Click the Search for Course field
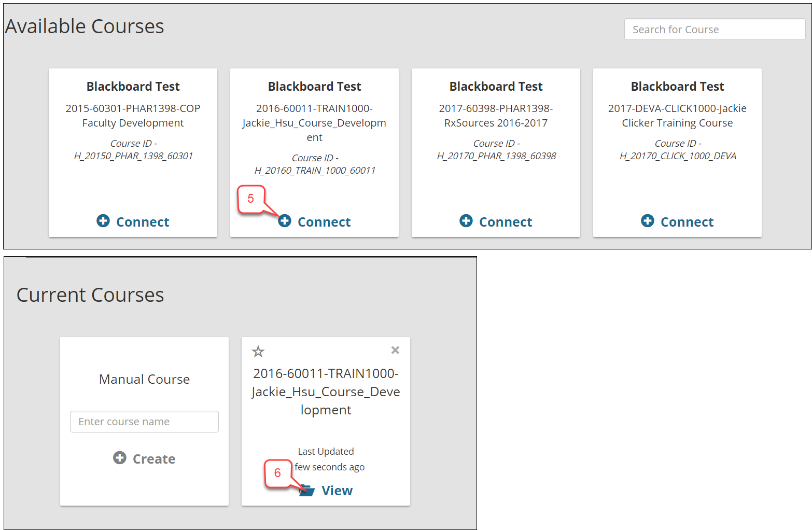The height and width of the screenshot is (530, 812). 715,30
